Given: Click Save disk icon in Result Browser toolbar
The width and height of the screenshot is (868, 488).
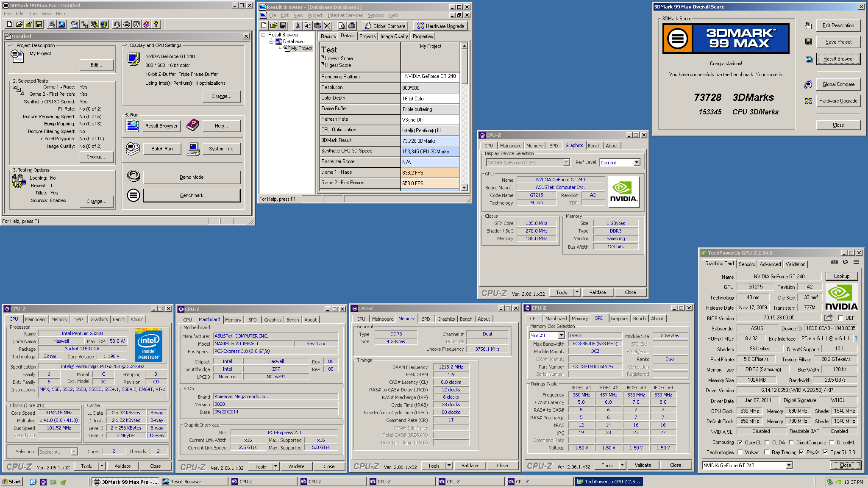Looking at the screenshot, I should coord(283,26).
